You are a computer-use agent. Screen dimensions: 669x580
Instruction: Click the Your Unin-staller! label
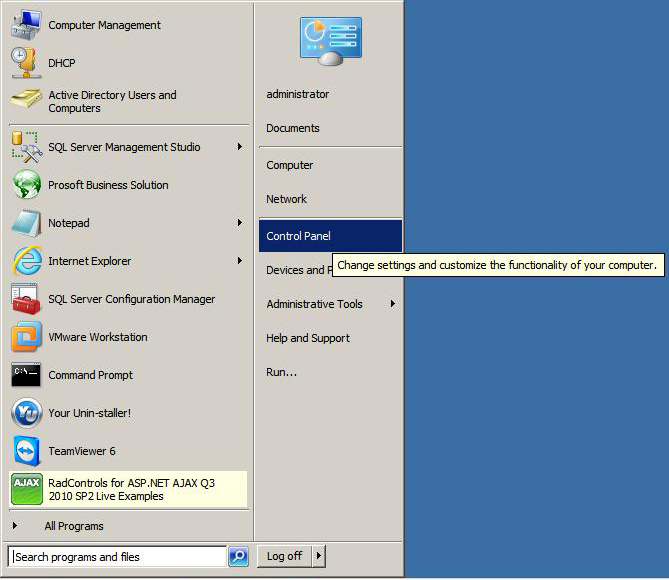(x=89, y=413)
